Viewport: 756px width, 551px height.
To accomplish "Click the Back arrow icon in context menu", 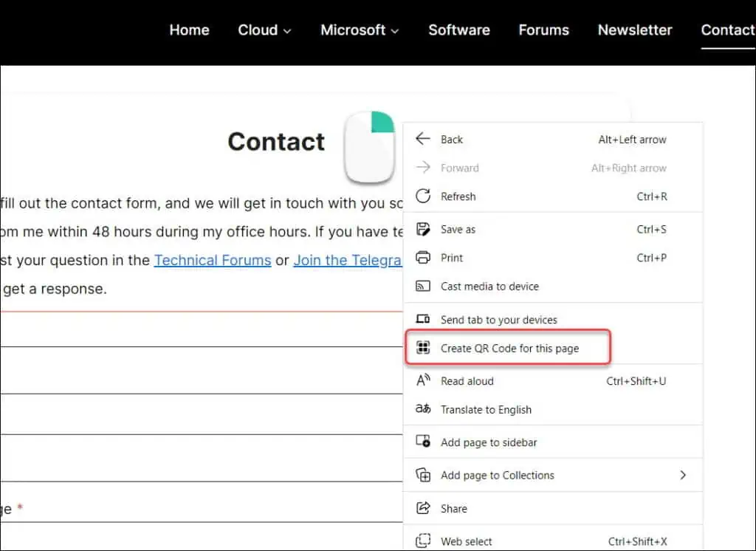I will tap(423, 139).
